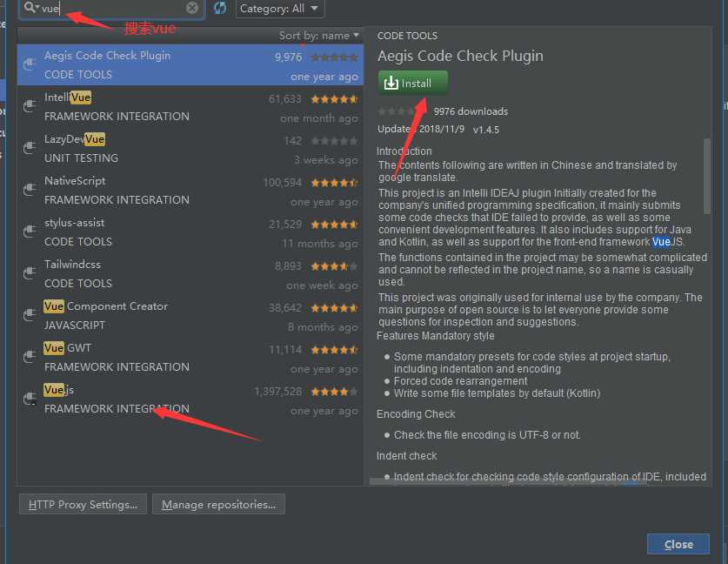Click plug icon for LazyDevVue
The image size is (728, 564).
[x=30, y=148]
